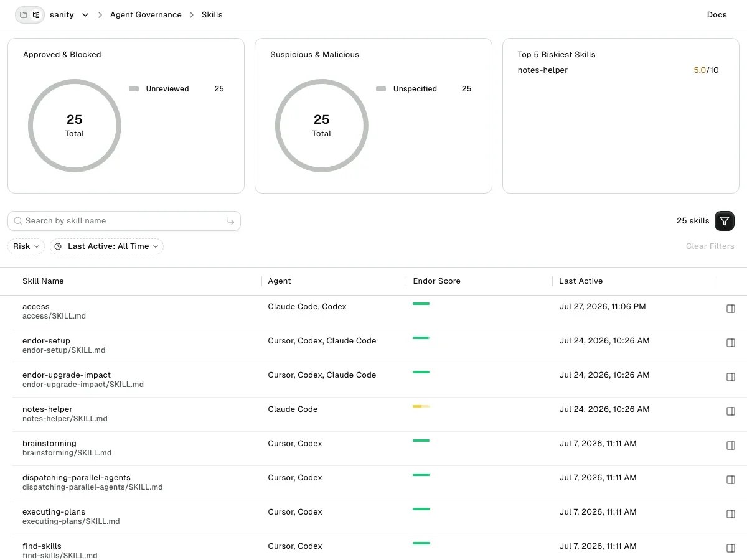Open side panel icon for brainstorming row
The image size is (747, 560).
tap(731, 446)
